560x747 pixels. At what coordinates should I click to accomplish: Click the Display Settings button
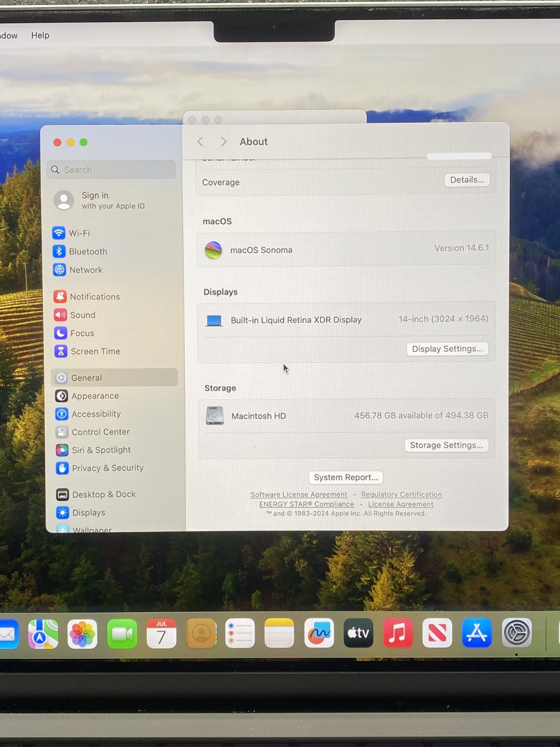[x=448, y=349]
